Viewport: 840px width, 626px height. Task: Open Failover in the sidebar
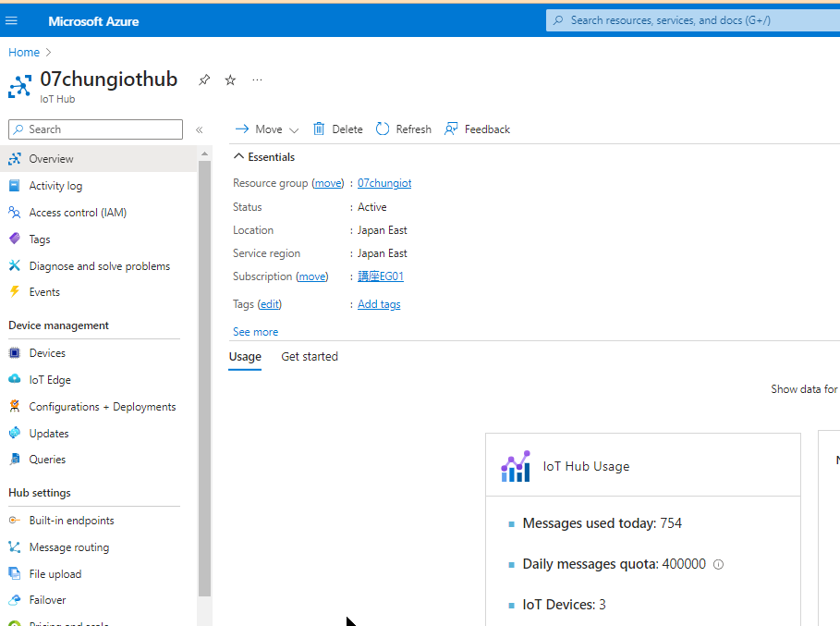(x=99, y=600)
